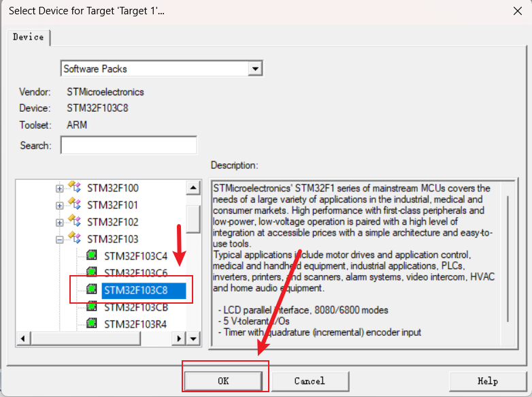Click the device tree scroll-left arrow
The height and width of the screenshot is (397, 532).
pyautogui.click(x=23, y=338)
